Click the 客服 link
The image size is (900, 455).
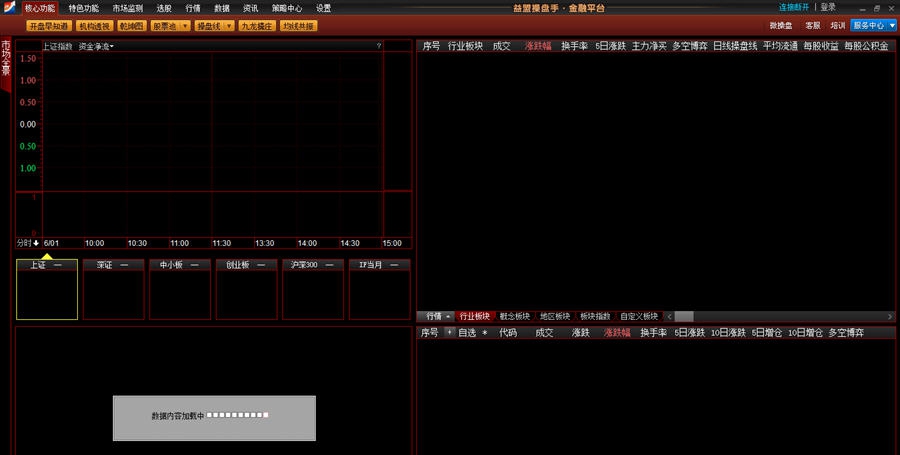813,26
